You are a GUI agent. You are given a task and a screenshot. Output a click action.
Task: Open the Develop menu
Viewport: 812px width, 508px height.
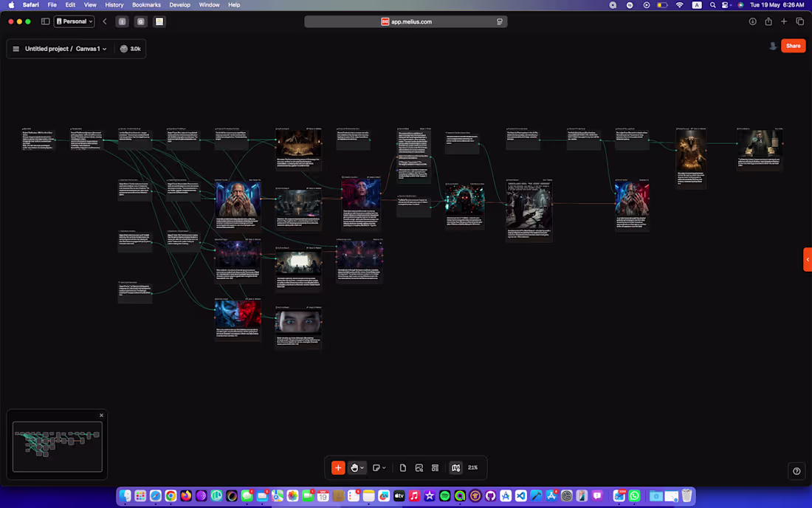pyautogui.click(x=179, y=4)
